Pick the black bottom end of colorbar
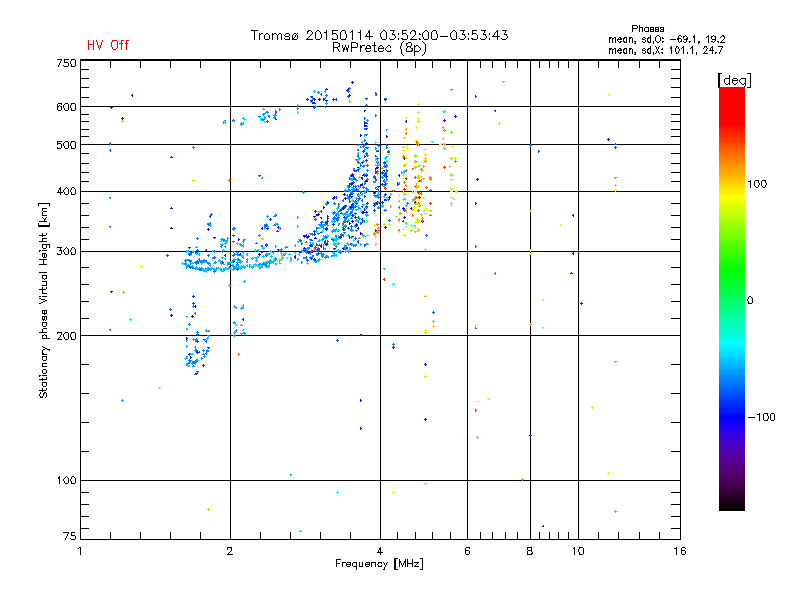Viewport: 800px width, 600px height. [x=731, y=504]
